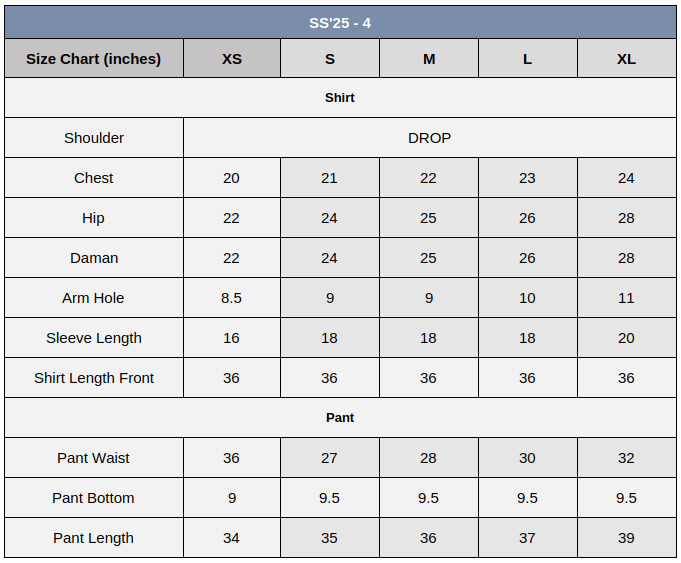Select the DROP cell in Shoulder row
This screenshot has width=681, height=563.
click(x=429, y=138)
